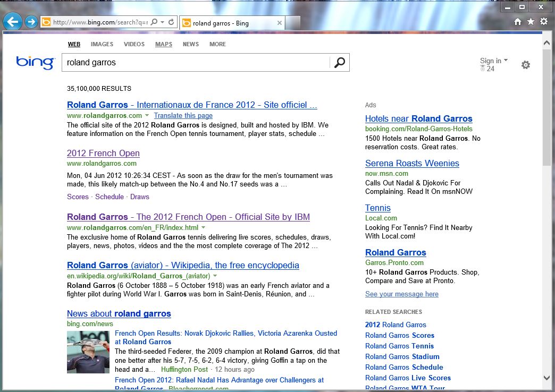Viewport: 555px width, 392px height.
Task: Click Translate this page link
Action: click(183, 116)
